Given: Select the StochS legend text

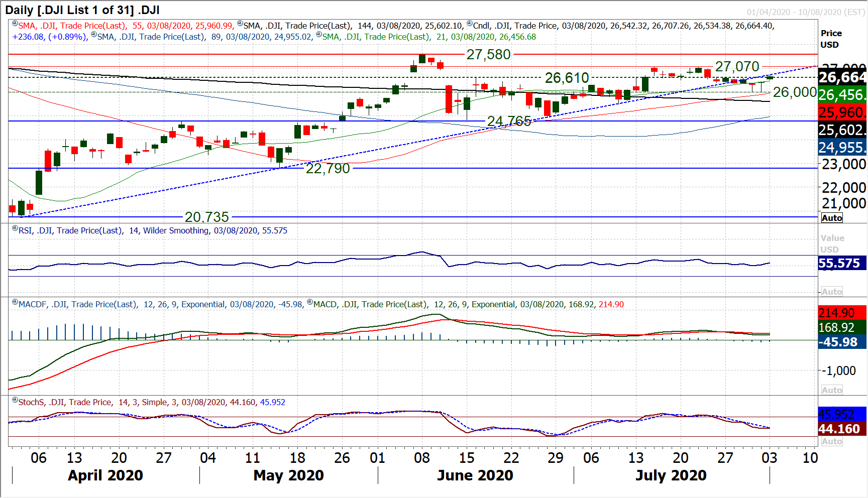Looking at the screenshot, I should 152,402.
